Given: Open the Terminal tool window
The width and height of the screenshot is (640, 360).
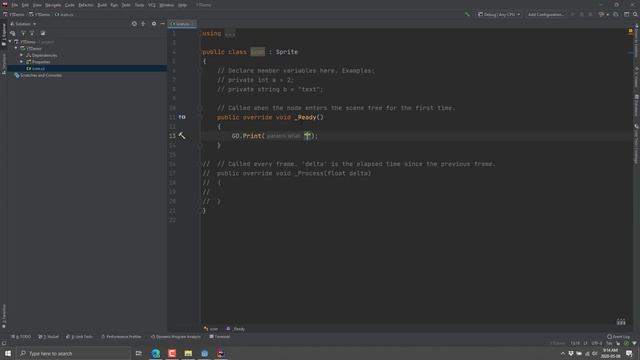Looking at the screenshot, I should [220, 337].
